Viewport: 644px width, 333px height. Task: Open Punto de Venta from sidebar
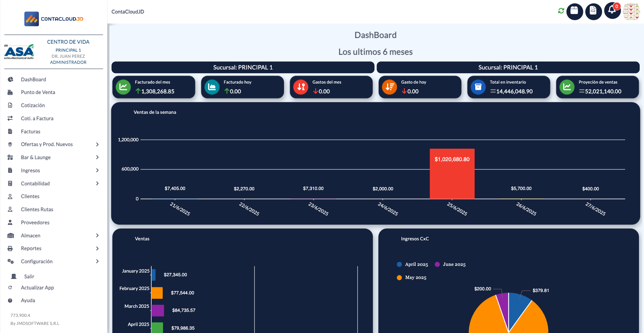coord(38,92)
